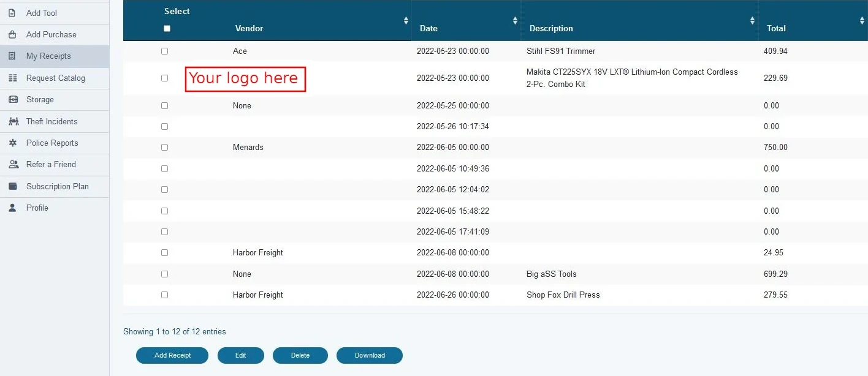
Task: Click the Refer a Friend icon
Action: [x=13, y=164]
